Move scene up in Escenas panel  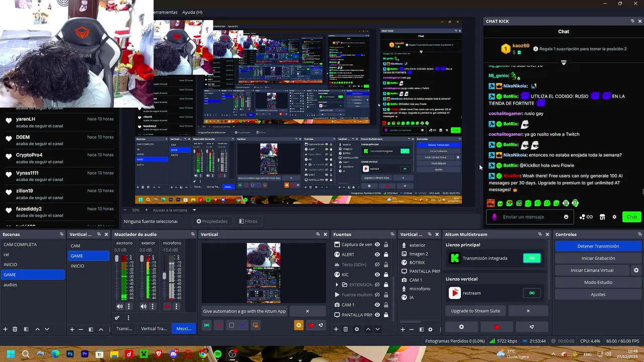coord(37,329)
